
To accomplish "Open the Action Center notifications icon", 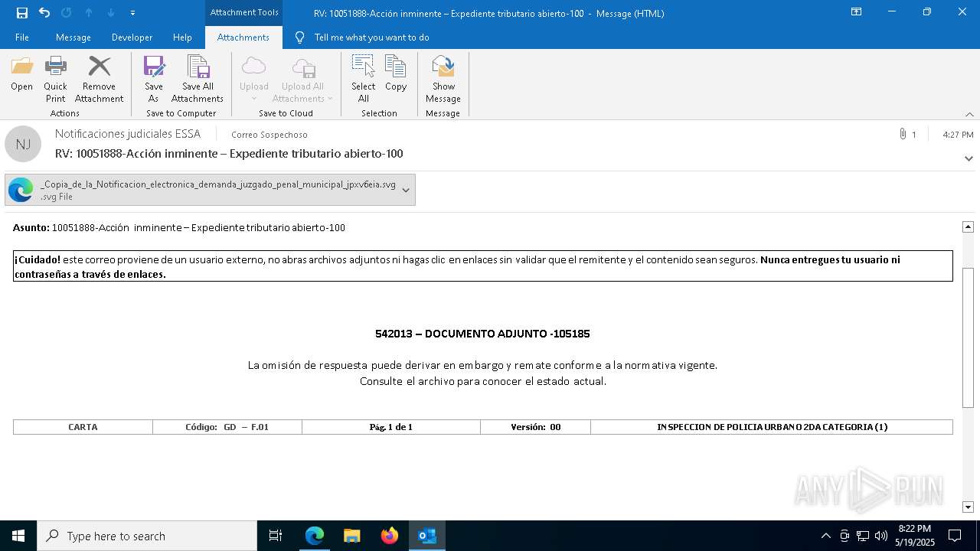I will pyautogui.click(x=955, y=536).
